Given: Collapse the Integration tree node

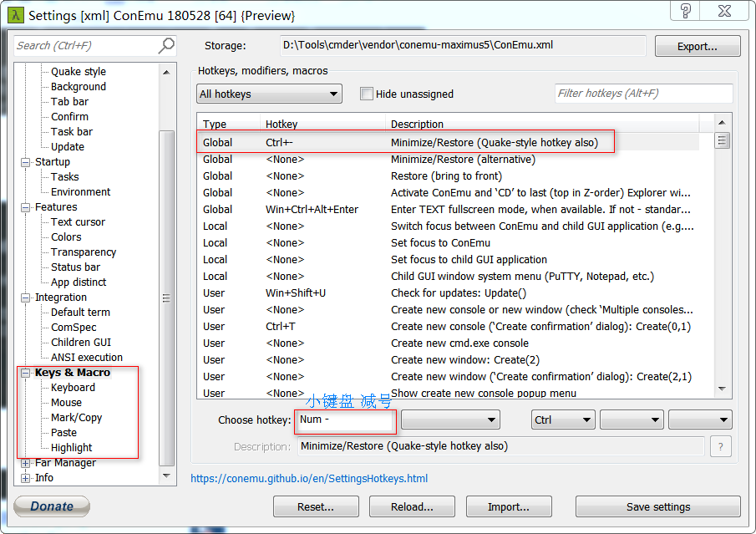Looking at the screenshot, I should coord(26,298).
